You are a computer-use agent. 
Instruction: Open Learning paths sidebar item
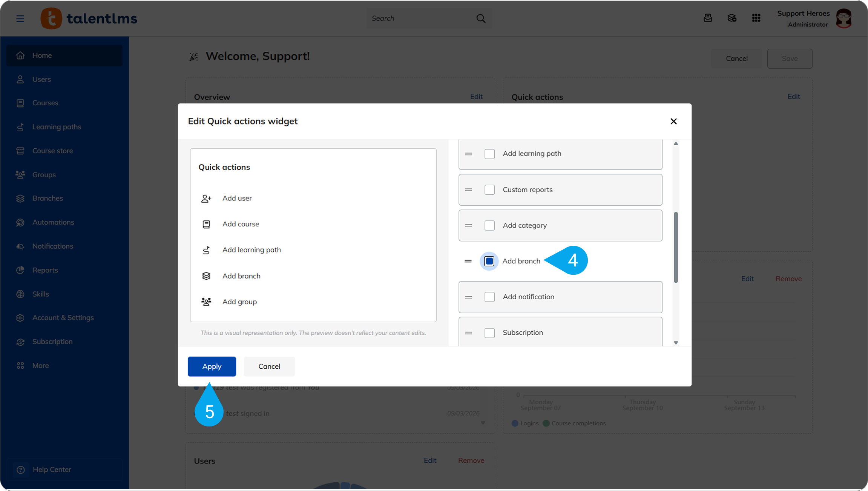click(64, 127)
